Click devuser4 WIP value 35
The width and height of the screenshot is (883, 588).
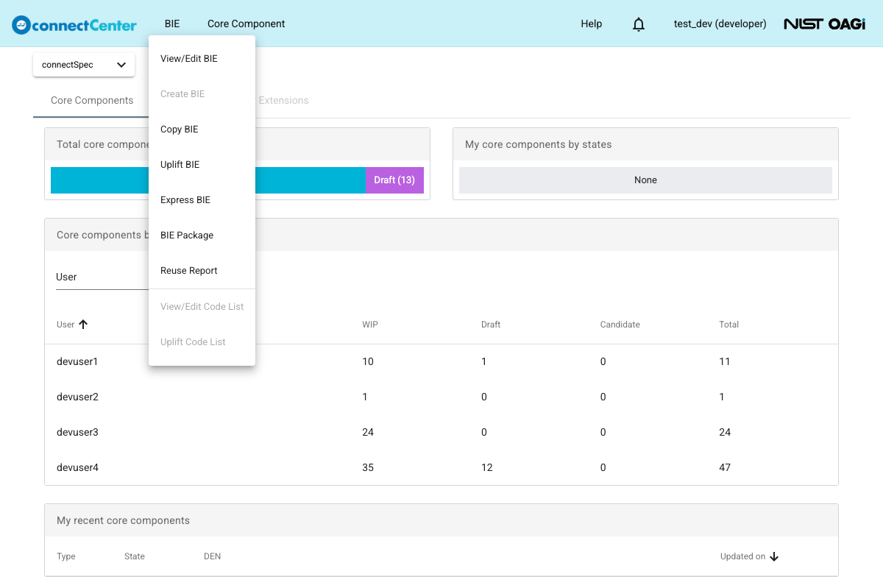click(x=368, y=467)
